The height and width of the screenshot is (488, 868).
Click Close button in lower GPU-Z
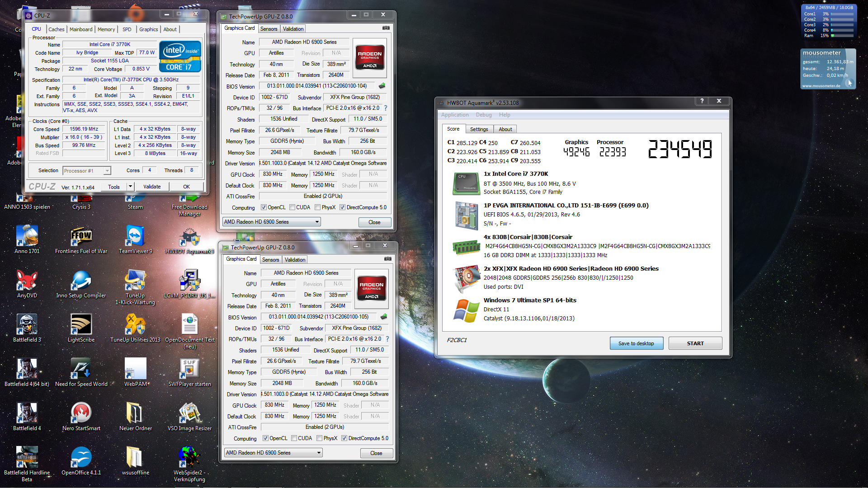click(x=376, y=453)
